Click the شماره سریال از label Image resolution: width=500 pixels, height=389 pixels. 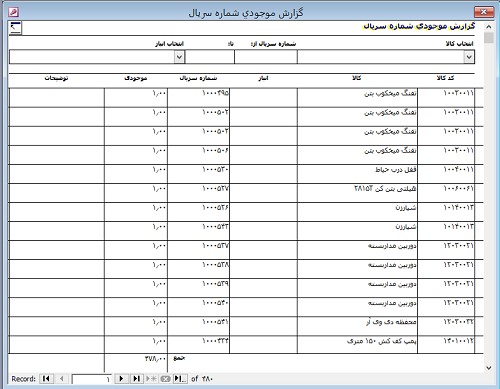273,44
